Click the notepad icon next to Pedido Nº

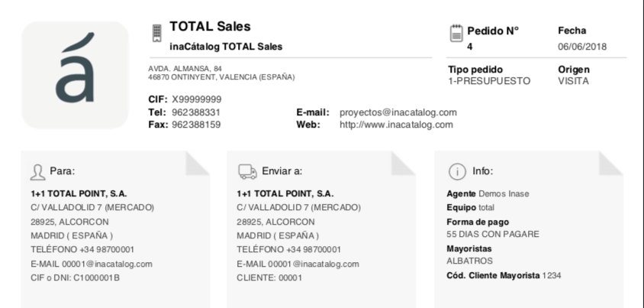[456, 33]
